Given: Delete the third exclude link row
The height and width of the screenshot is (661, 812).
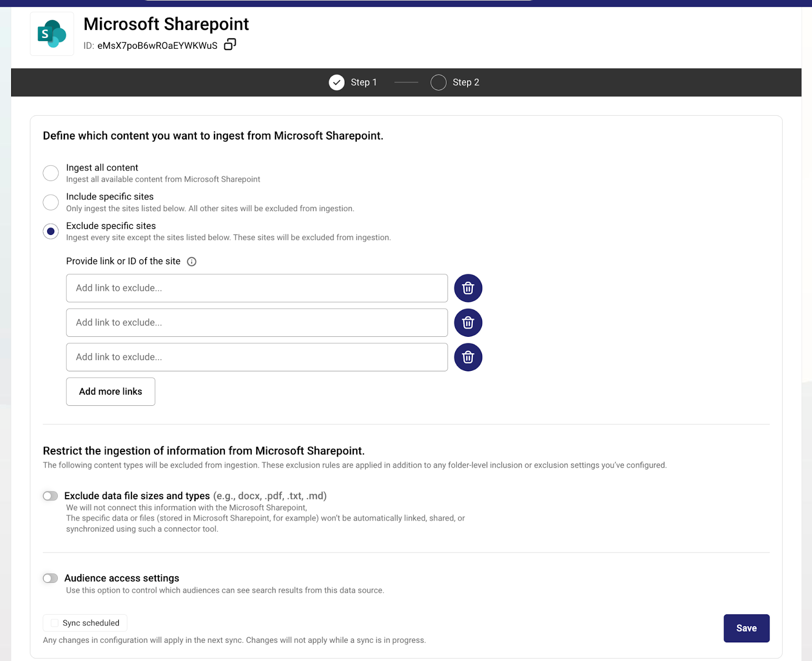Looking at the screenshot, I should click(468, 357).
